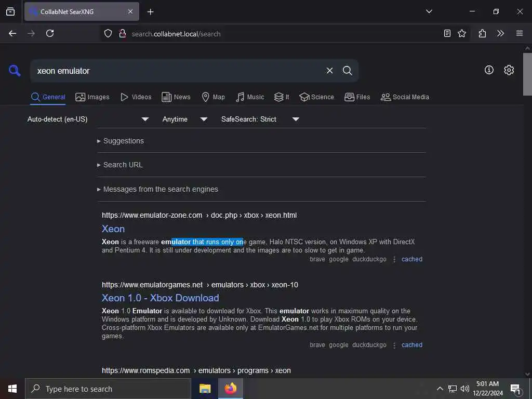Open engine options dots for Xeon result
The image size is (532, 399).
pyautogui.click(x=394, y=260)
